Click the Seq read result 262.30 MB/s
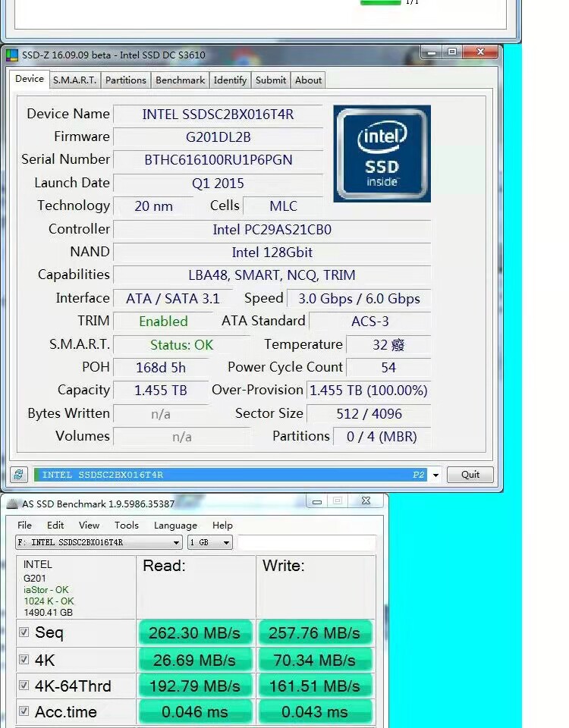The image size is (569, 728). pos(195,632)
